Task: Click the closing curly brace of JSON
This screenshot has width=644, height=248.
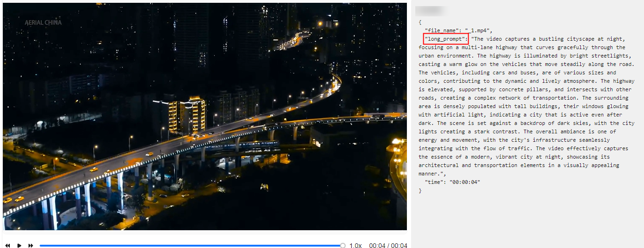Action: point(420,190)
